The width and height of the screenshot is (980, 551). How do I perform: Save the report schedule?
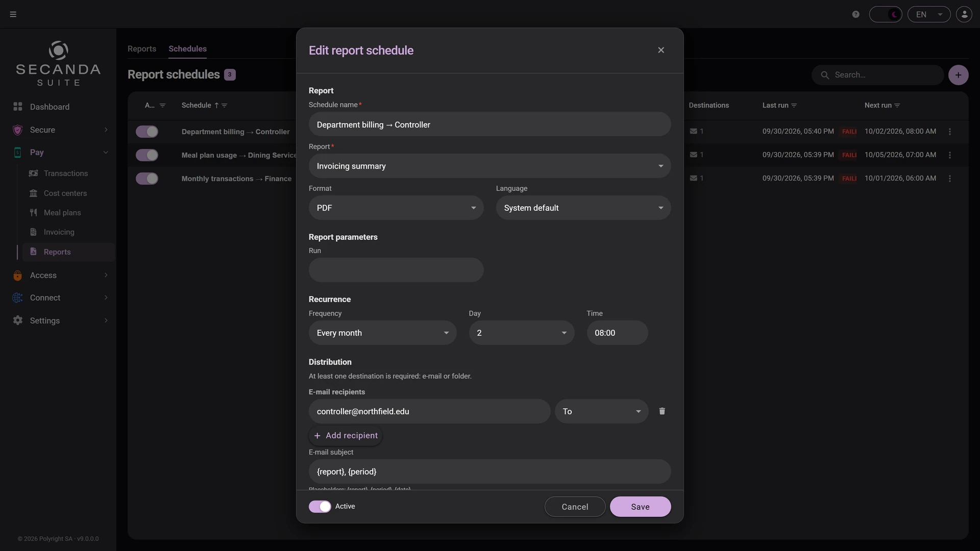(x=640, y=507)
